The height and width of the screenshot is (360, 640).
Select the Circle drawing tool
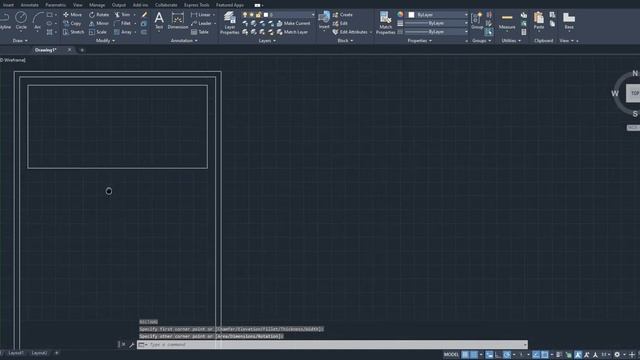click(x=21, y=20)
